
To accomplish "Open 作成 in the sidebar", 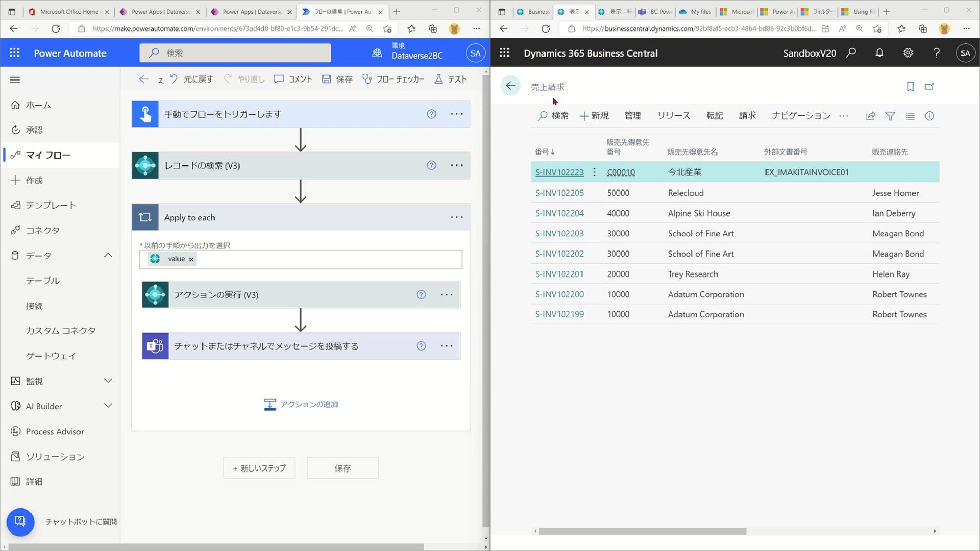I will tap(34, 180).
